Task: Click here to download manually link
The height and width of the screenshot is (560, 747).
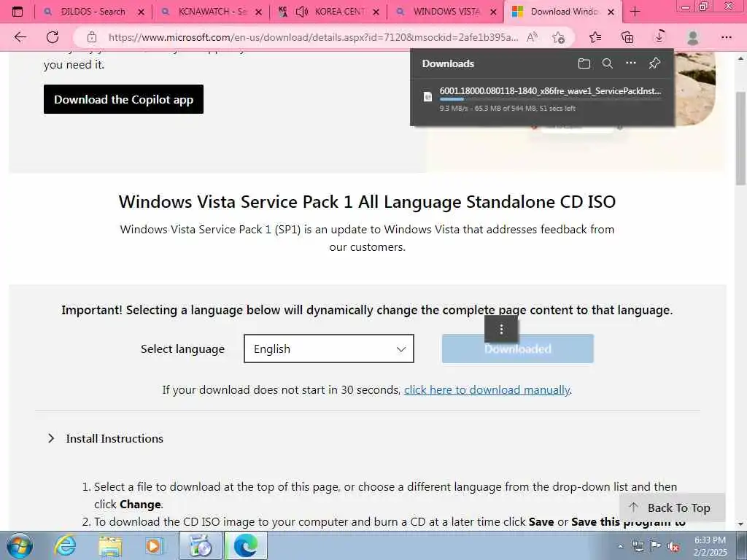Action: 487,389
